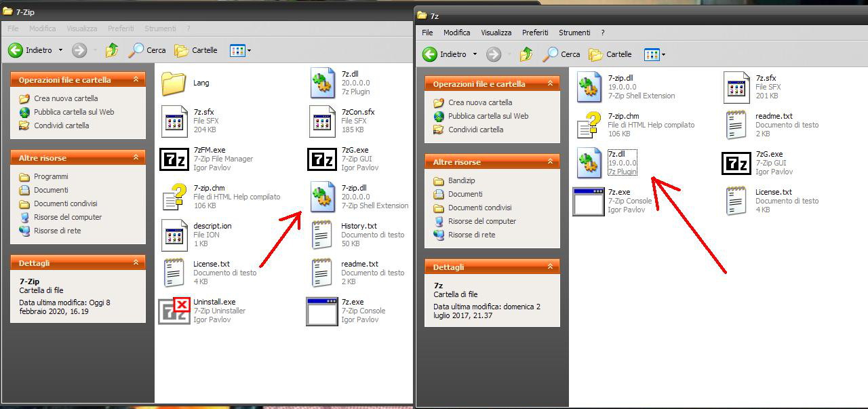The height and width of the screenshot is (409, 868).
Task: Select 7-zip.dll version 19.0.0.0 icon in 7z window
Action: click(x=589, y=87)
